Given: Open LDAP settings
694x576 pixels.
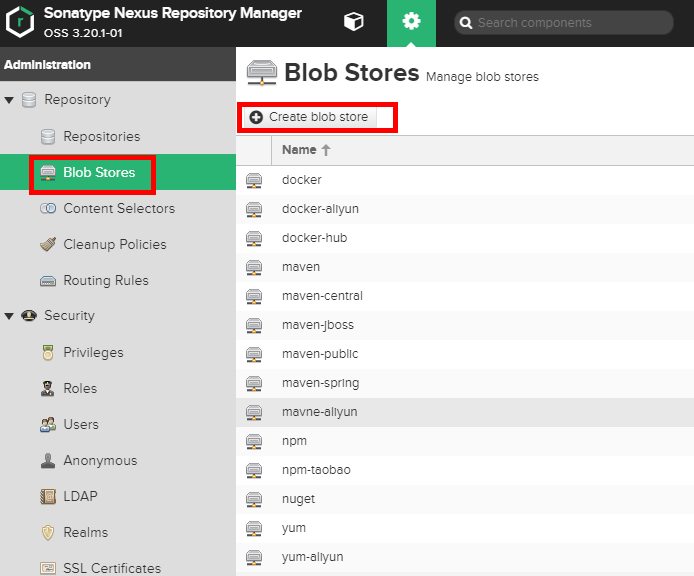Looking at the screenshot, I should coord(80,496).
